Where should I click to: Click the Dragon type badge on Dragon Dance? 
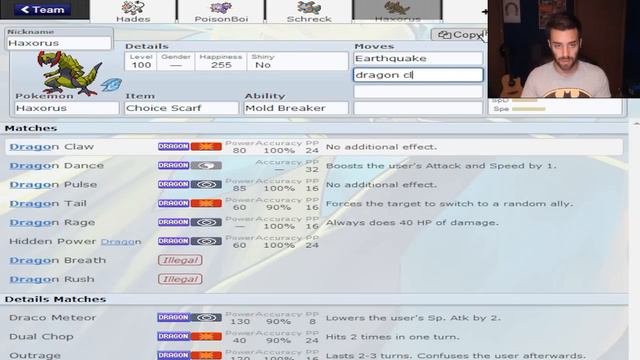click(x=173, y=165)
